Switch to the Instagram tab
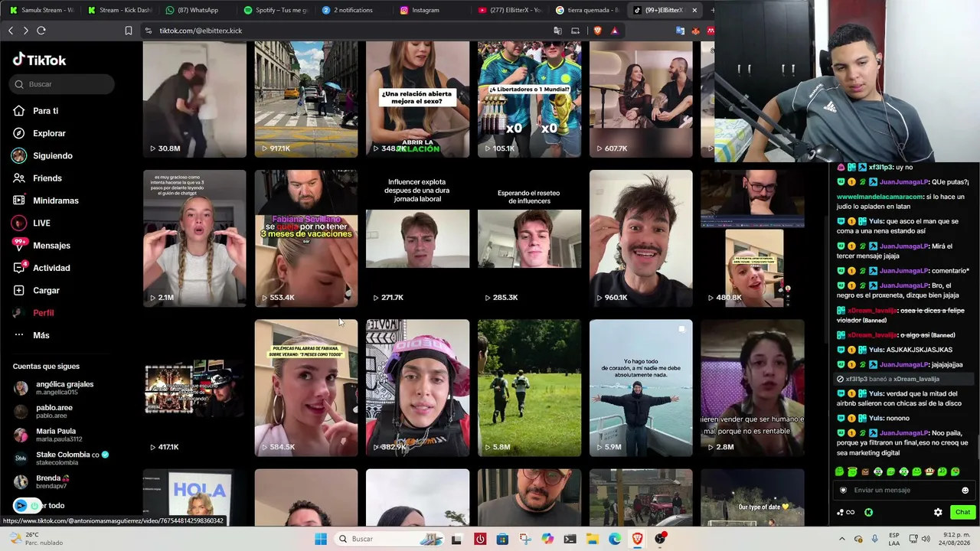This screenshot has height=551, width=980. [x=433, y=10]
